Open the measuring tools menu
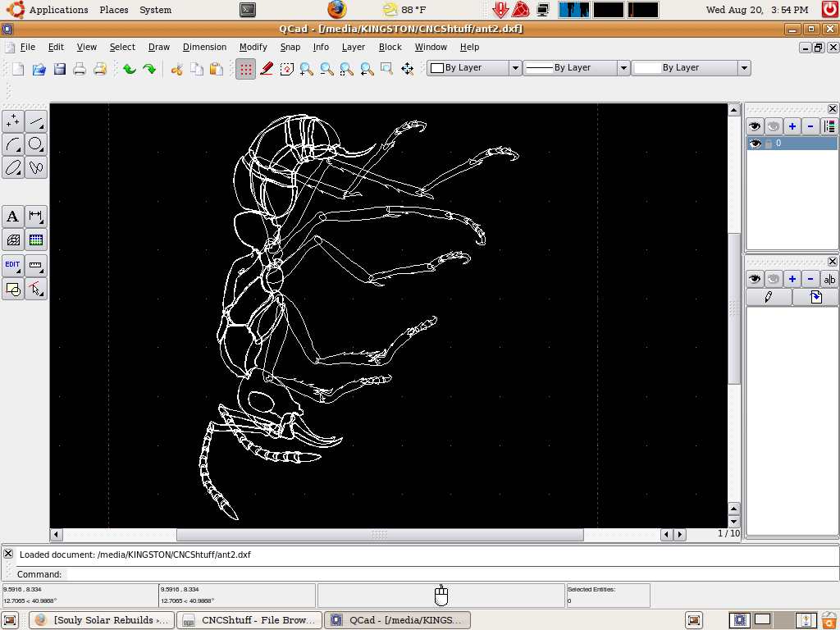Image resolution: width=840 pixels, height=630 pixels. 36,266
